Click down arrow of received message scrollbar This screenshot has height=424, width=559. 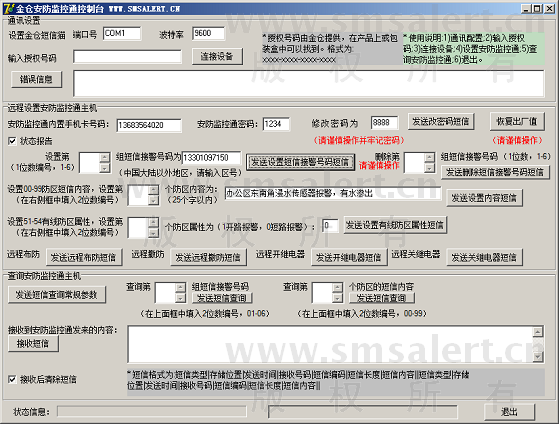point(538,356)
